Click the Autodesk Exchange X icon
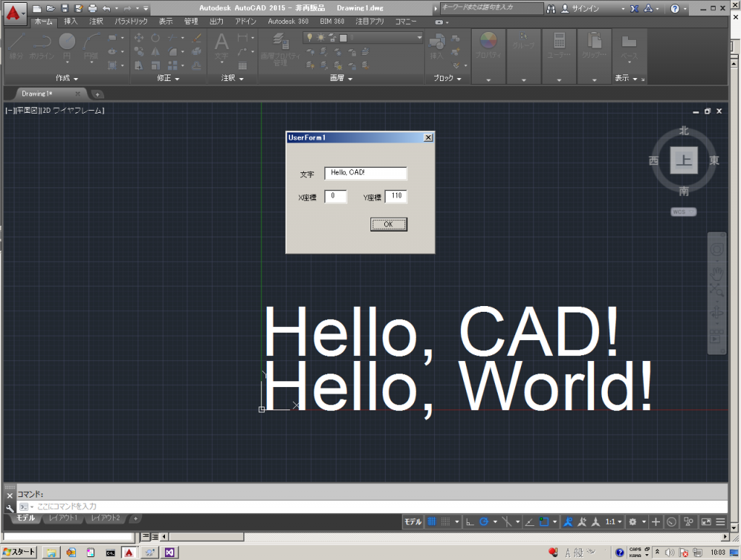Image resolution: width=741 pixels, height=560 pixels. pyautogui.click(x=634, y=9)
